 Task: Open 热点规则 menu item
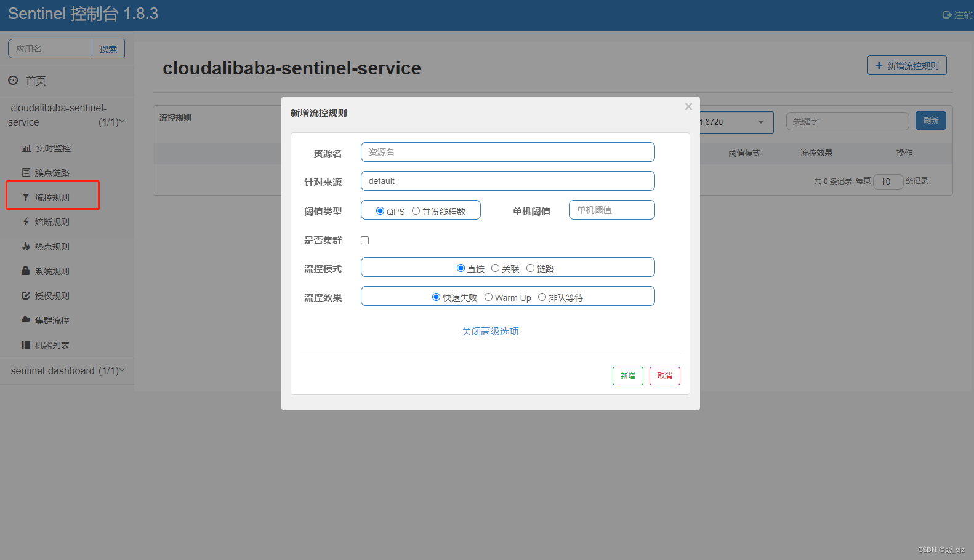tap(52, 247)
